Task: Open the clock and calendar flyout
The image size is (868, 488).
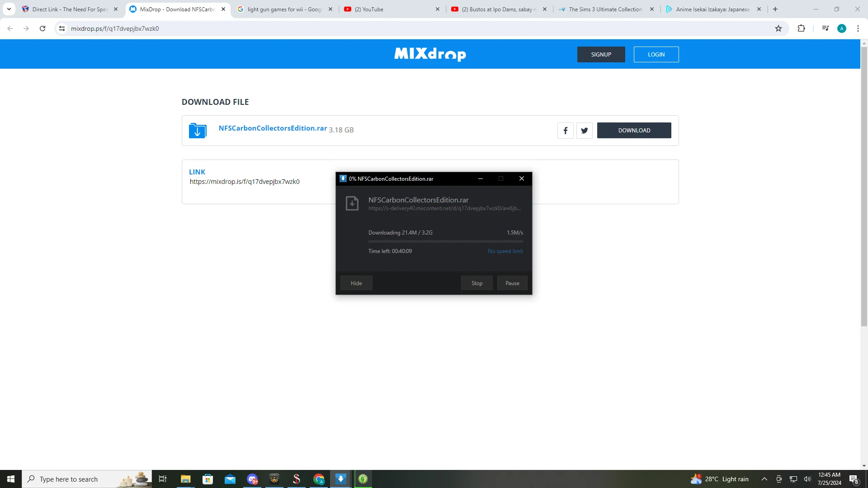Action: pyautogui.click(x=830, y=479)
